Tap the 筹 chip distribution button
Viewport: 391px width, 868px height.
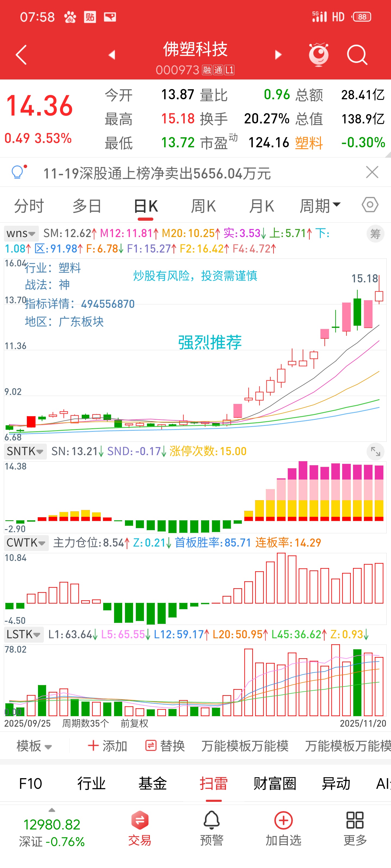coord(375,234)
